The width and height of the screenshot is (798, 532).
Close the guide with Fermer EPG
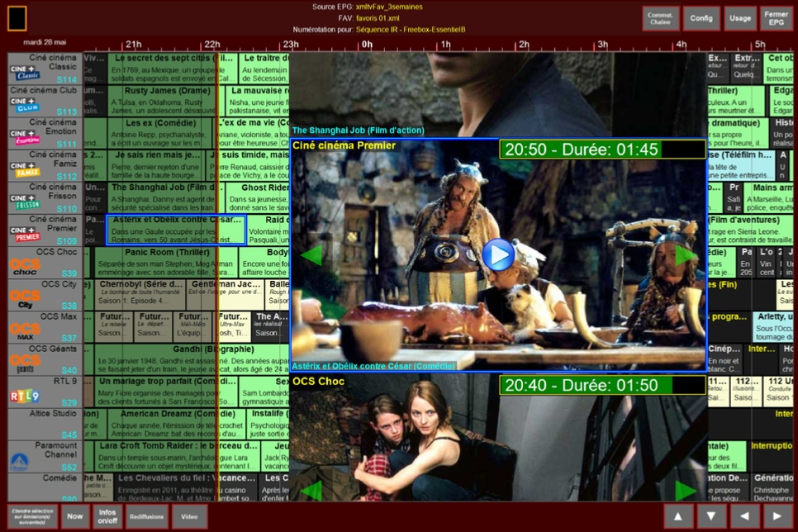click(777, 18)
